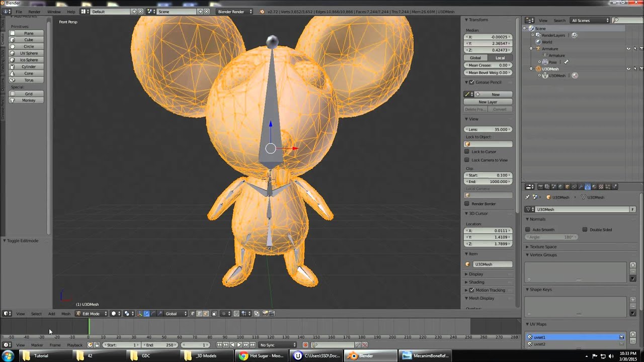Add a UV Sphere primitive
The image size is (644, 362).
[x=27, y=53]
